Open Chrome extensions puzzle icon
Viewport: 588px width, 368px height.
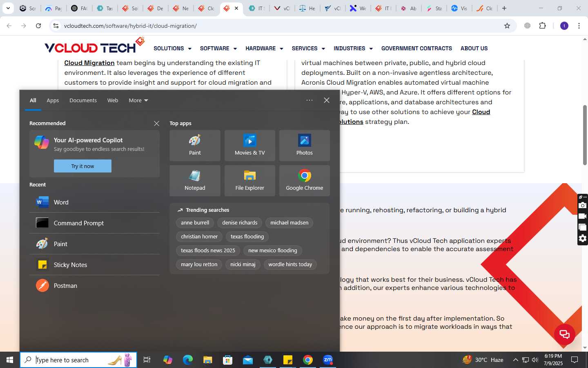[542, 26]
